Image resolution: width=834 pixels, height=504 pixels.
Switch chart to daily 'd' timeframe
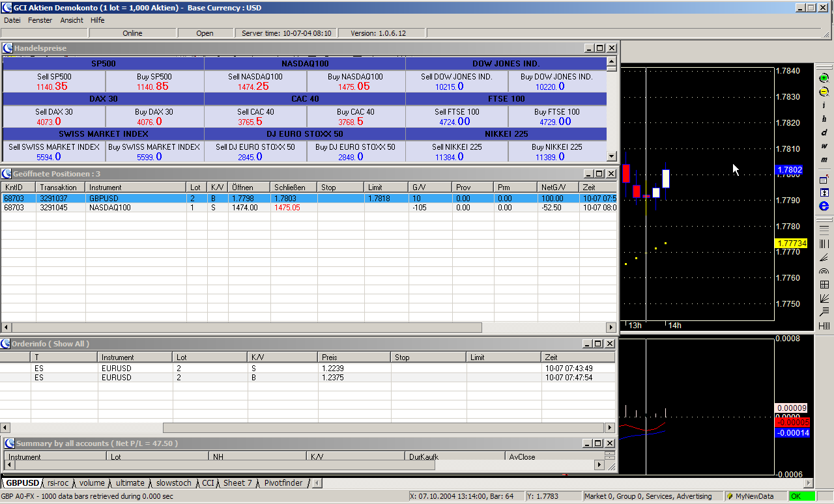coord(824,133)
